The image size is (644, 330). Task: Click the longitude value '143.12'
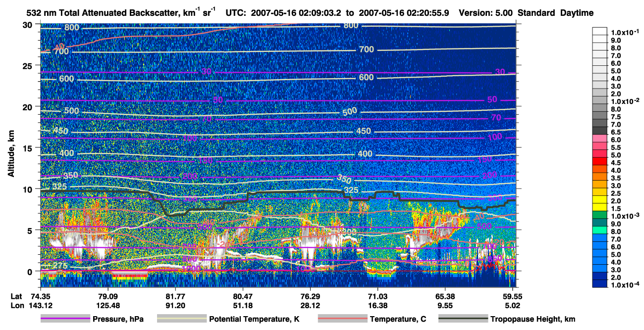click(41, 305)
